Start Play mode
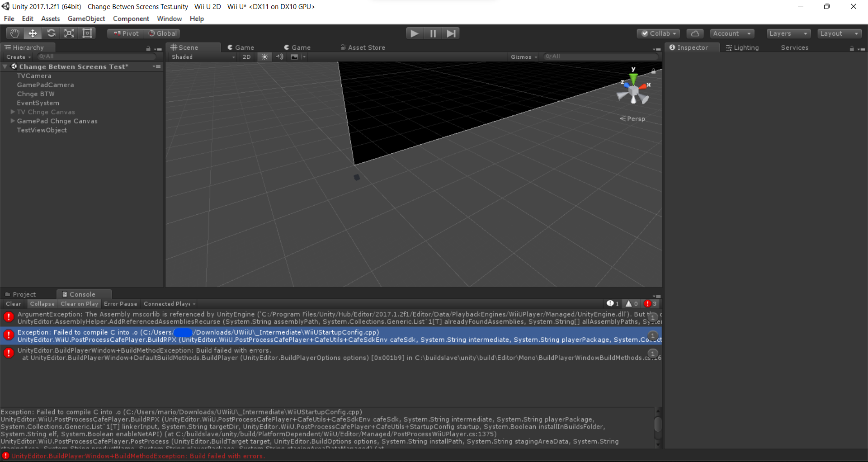Viewport: 868px width, 462px height. coord(415,33)
